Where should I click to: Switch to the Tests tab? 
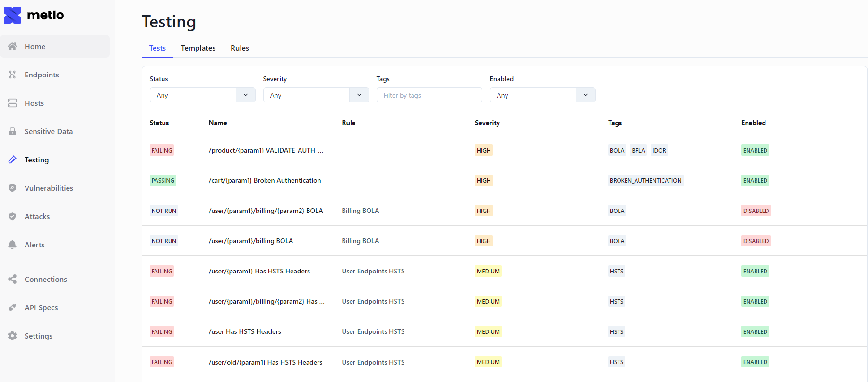157,48
